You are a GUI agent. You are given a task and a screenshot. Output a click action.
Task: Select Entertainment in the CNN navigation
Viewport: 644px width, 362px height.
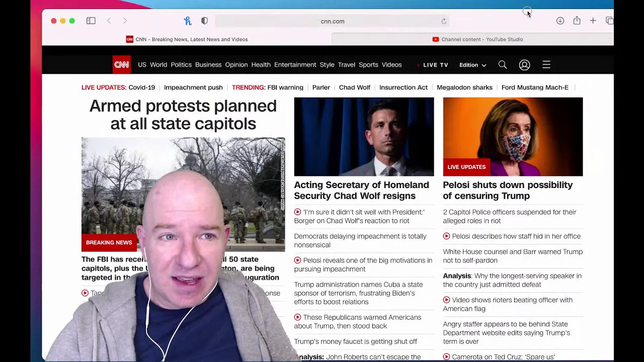[295, 65]
